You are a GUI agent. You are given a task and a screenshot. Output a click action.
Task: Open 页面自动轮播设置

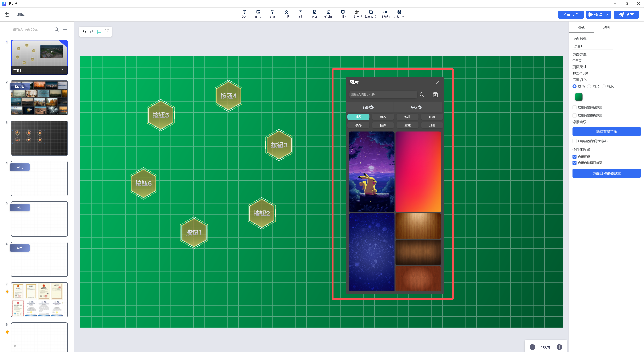(x=606, y=173)
